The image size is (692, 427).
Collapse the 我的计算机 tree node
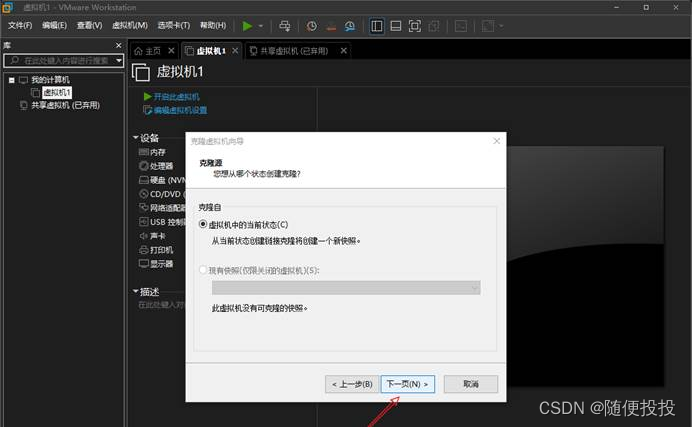(x=11, y=80)
